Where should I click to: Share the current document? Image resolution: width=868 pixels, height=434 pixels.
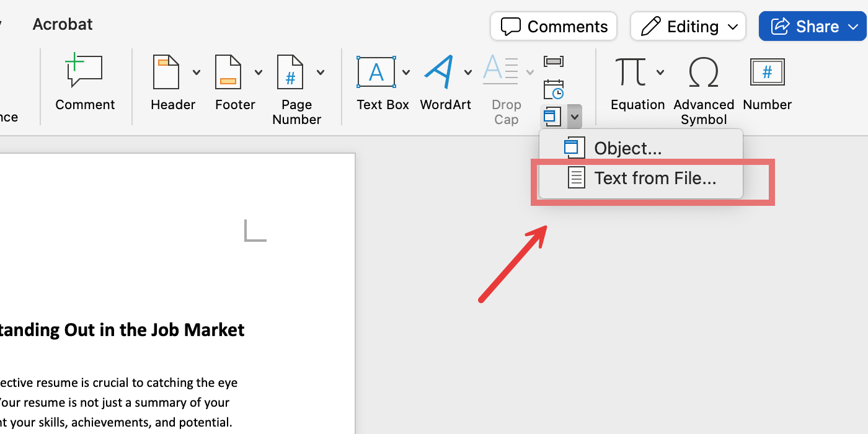point(812,26)
